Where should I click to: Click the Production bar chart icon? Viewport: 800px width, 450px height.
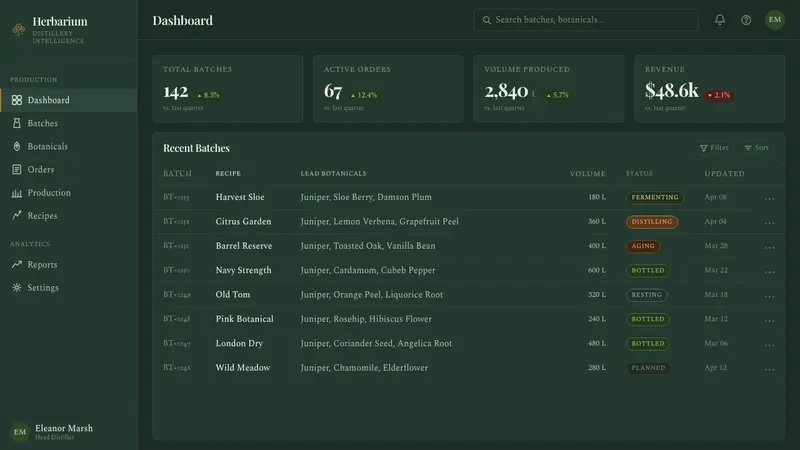click(17, 193)
